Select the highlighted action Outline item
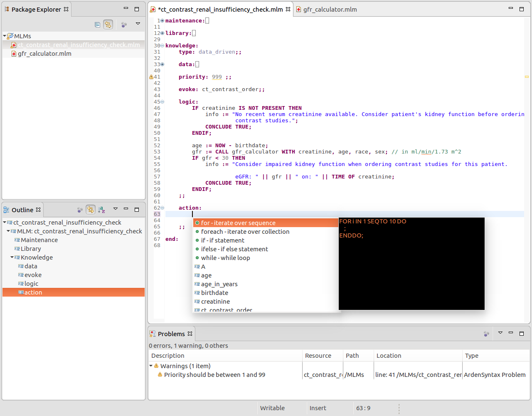 pos(74,292)
